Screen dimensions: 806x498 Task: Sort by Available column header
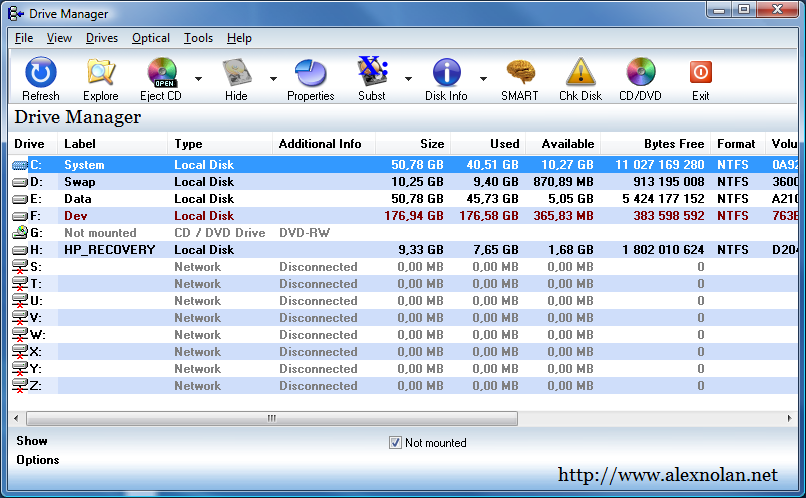(x=563, y=144)
